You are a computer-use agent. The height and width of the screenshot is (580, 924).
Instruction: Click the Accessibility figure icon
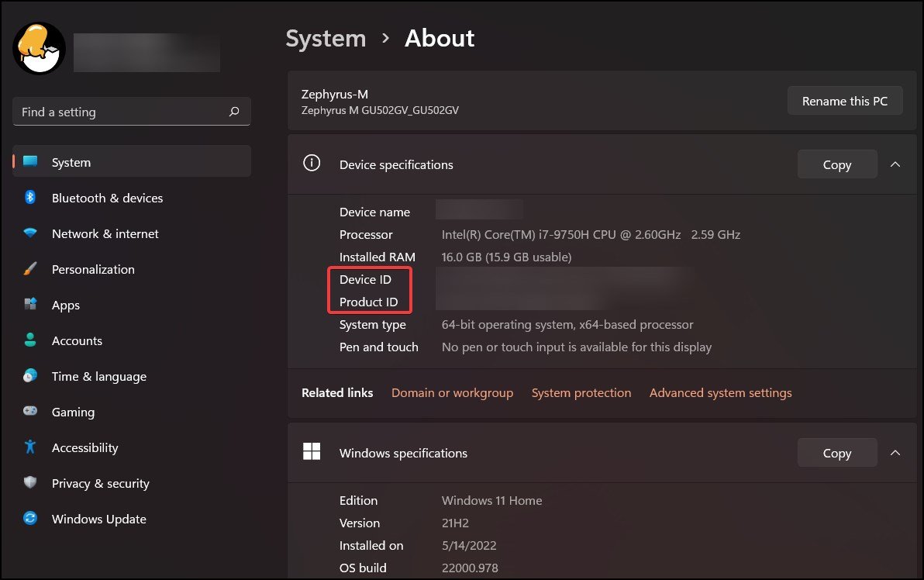pos(30,447)
